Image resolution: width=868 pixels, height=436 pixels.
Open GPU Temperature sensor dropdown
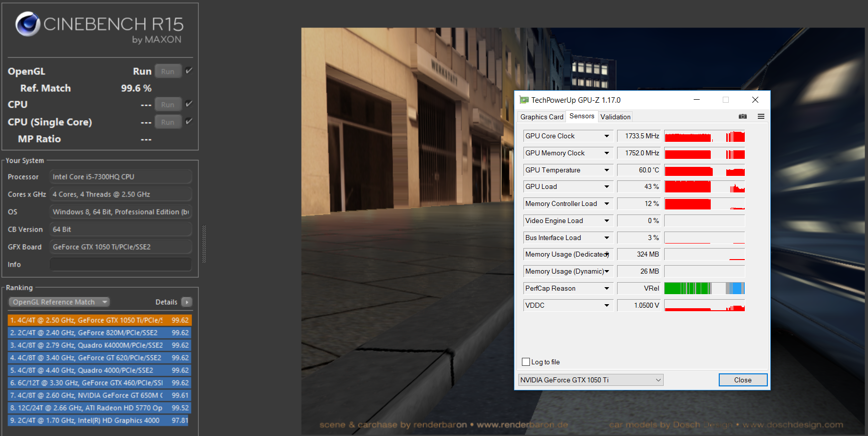tap(607, 170)
